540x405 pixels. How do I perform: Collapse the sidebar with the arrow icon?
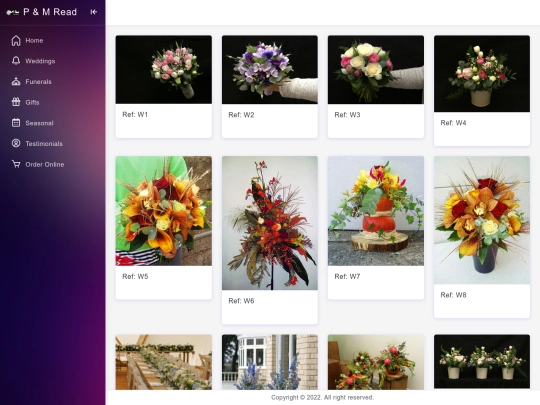click(x=93, y=12)
